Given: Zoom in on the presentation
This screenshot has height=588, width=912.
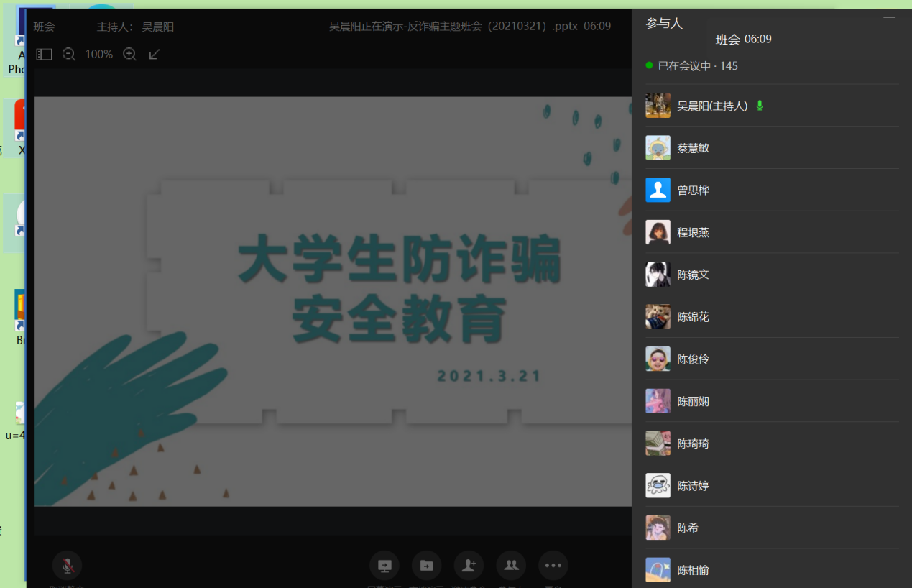Looking at the screenshot, I should click(x=130, y=54).
